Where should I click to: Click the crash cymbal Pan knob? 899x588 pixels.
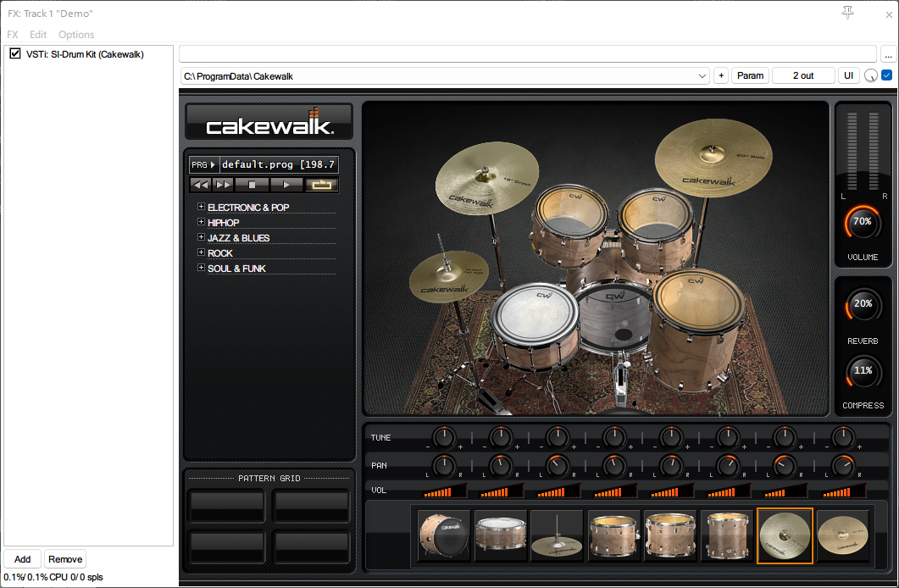(785, 466)
